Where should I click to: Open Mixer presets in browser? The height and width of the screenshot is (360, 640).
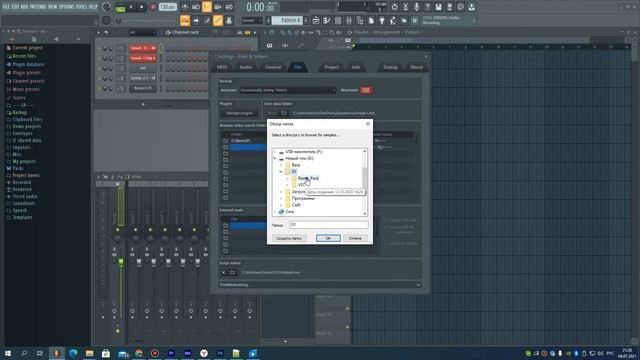pyautogui.click(x=26, y=89)
